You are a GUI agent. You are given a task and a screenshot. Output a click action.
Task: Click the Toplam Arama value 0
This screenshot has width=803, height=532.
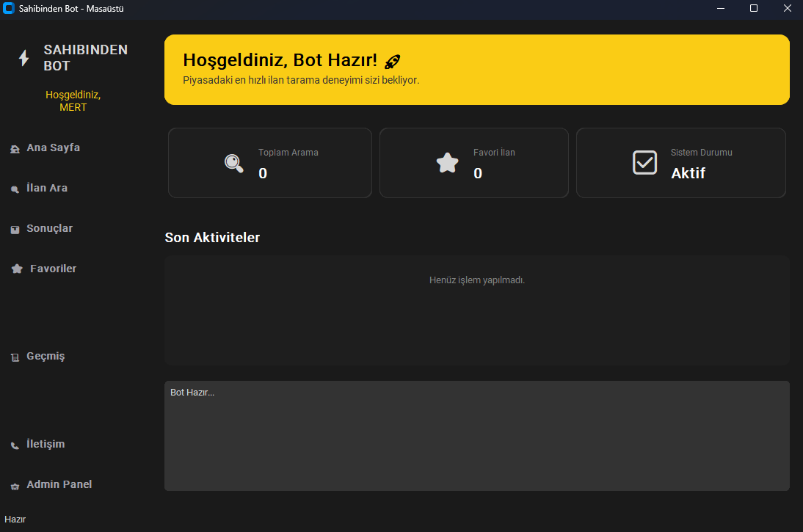(263, 174)
